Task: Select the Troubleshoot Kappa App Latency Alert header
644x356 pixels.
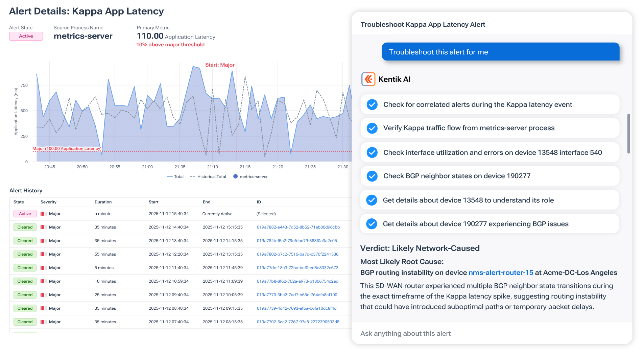Action: (x=423, y=24)
